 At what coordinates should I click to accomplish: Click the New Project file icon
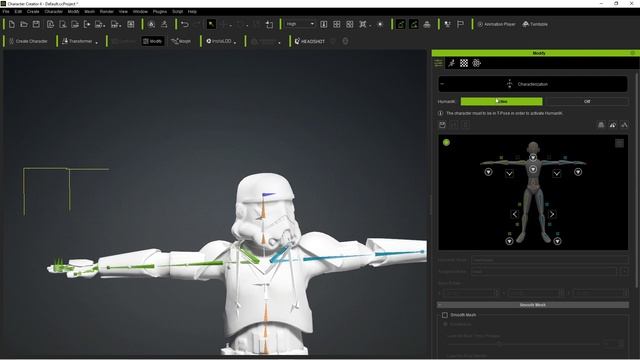point(12,24)
